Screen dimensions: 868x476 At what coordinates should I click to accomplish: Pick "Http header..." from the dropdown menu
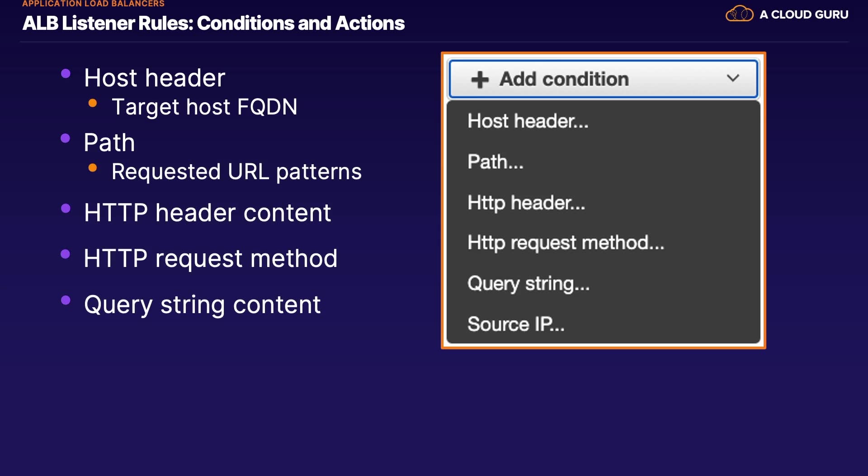(x=526, y=203)
